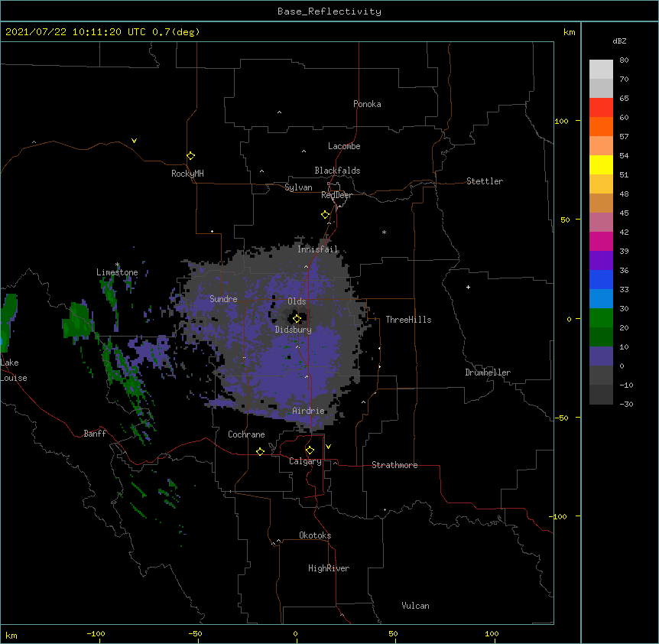659x644 pixels.
Task: Click the Lacombe city label
Action: [x=344, y=146]
